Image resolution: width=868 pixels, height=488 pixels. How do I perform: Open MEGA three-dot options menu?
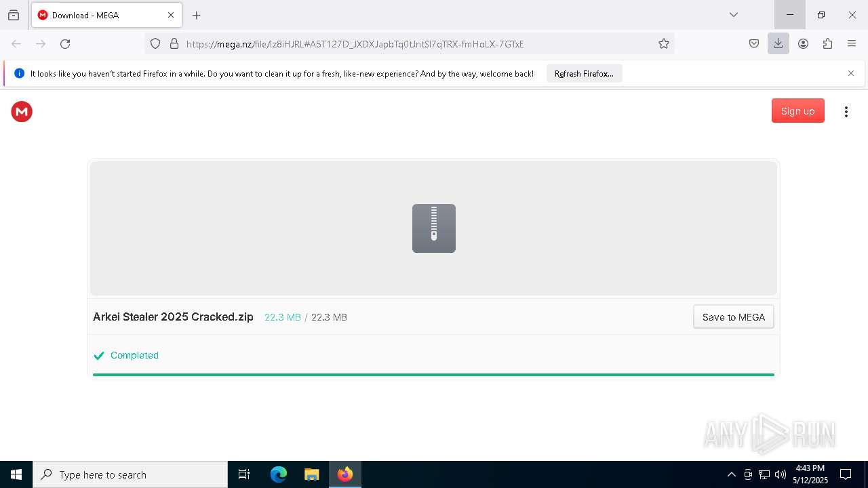[846, 112]
